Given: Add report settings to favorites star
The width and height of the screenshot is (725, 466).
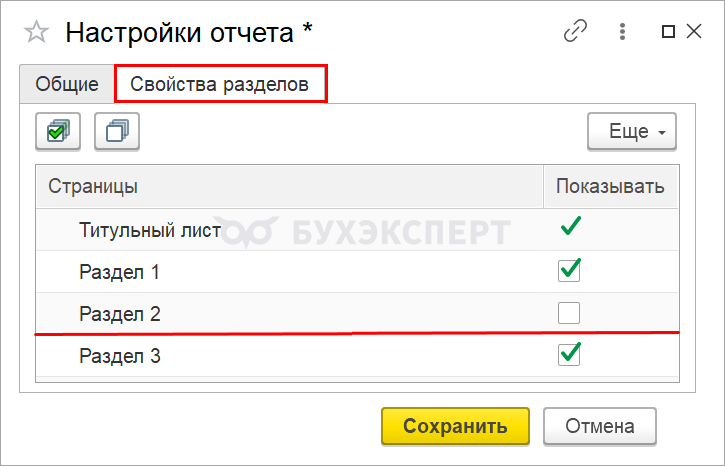Looking at the screenshot, I should tap(36, 32).
